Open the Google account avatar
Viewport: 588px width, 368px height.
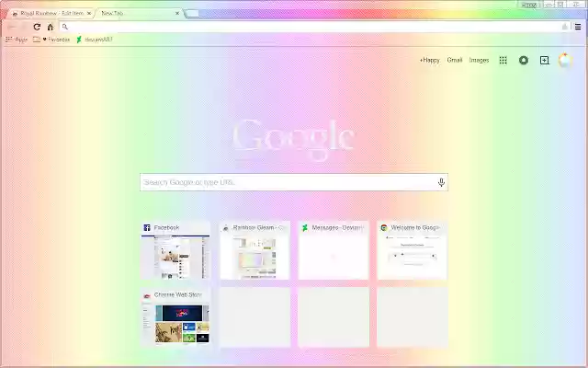click(x=565, y=60)
